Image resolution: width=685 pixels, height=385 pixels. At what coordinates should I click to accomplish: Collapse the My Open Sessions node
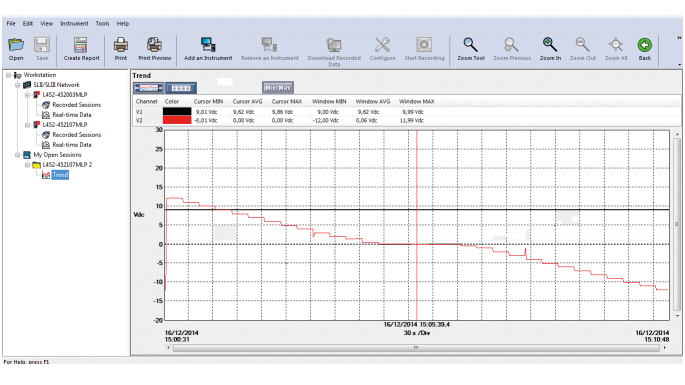(18, 155)
